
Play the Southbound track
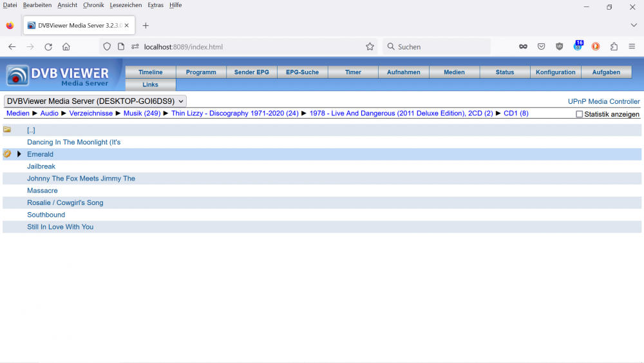pos(46,215)
